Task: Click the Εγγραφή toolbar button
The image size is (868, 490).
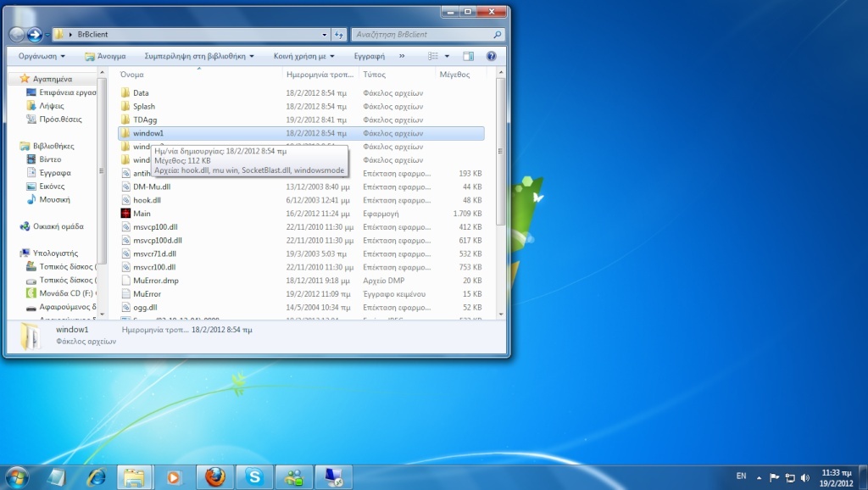Action: coord(370,56)
